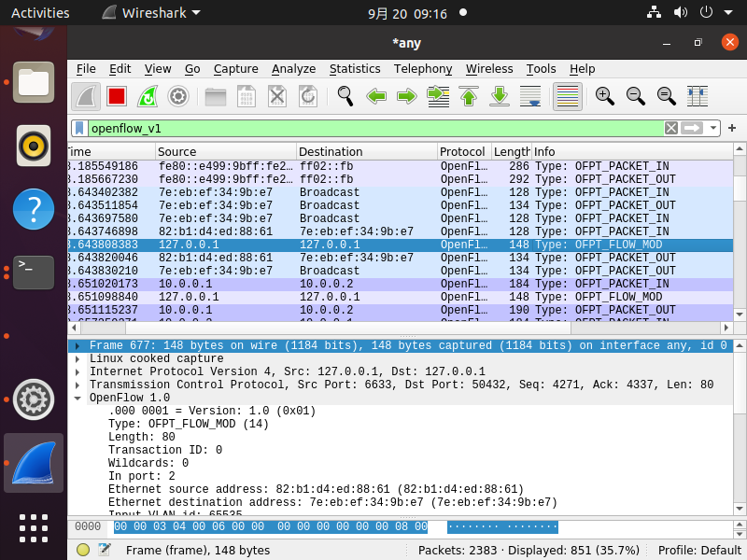This screenshot has width=747, height=560.
Task: Open the File menu
Action: 86,69
